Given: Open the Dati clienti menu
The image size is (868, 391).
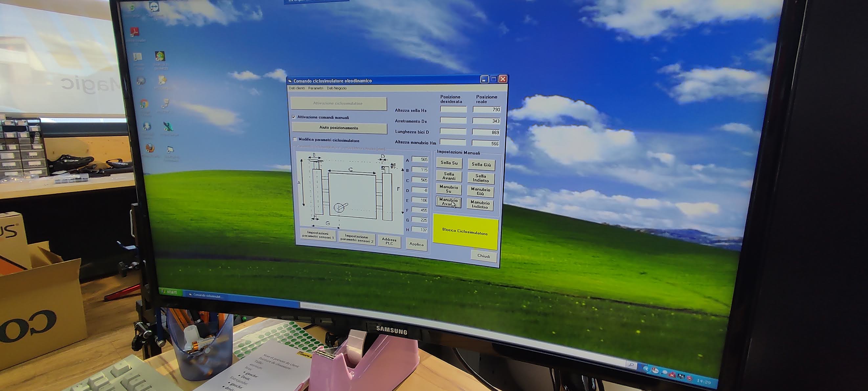Looking at the screenshot, I should [x=297, y=88].
